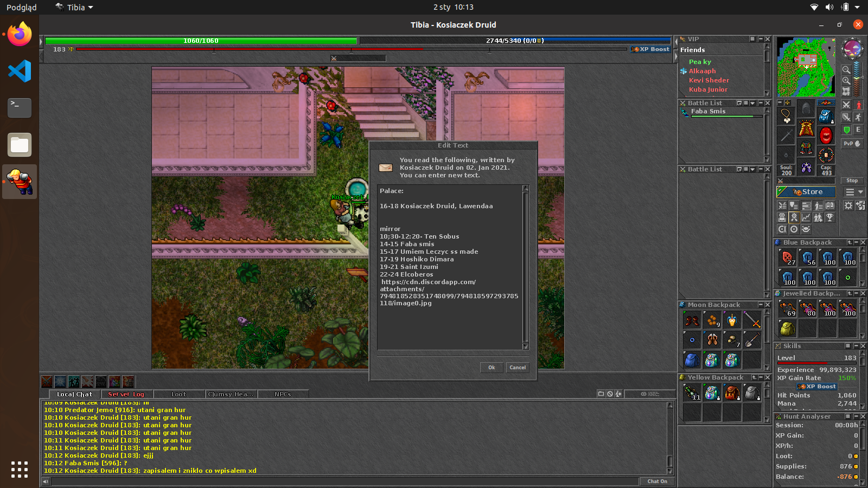The height and width of the screenshot is (488, 868).
Task: Center the minimap on the character
Action: pyautogui.click(x=846, y=92)
